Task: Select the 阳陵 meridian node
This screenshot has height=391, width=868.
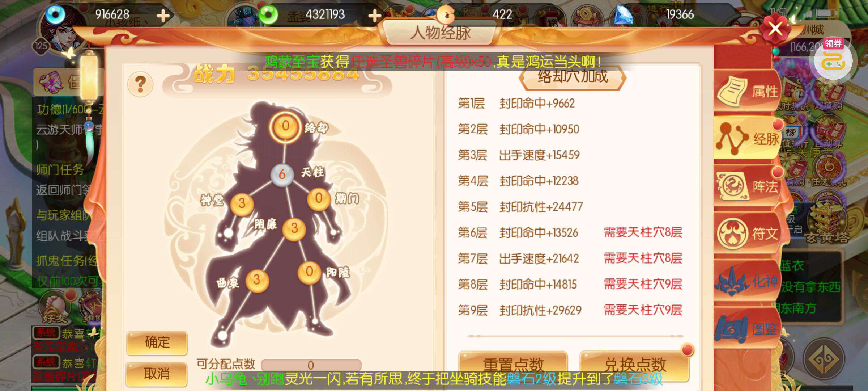Action: (309, 272)
